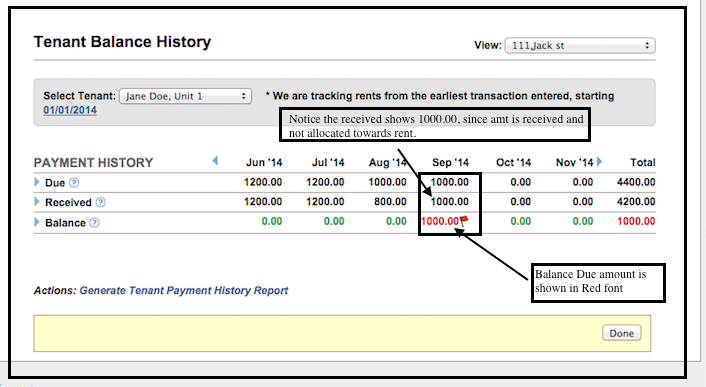This screenshot has width=706, height=387.
Task: Click the PAYMENT HISTORY heading
Action: point(94,162)
